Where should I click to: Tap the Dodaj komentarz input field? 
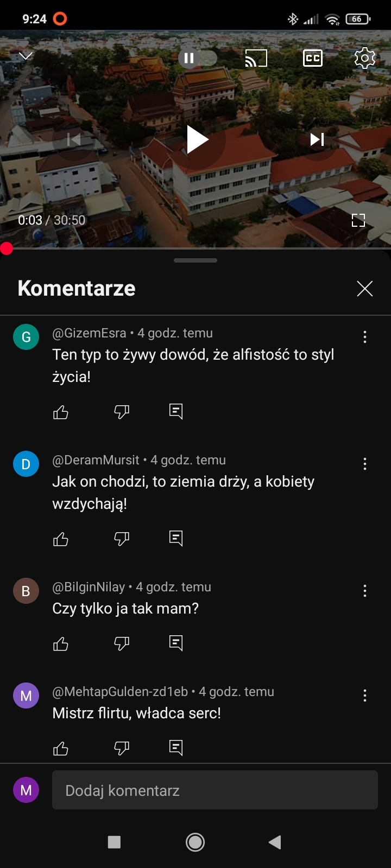pos(215,790)
